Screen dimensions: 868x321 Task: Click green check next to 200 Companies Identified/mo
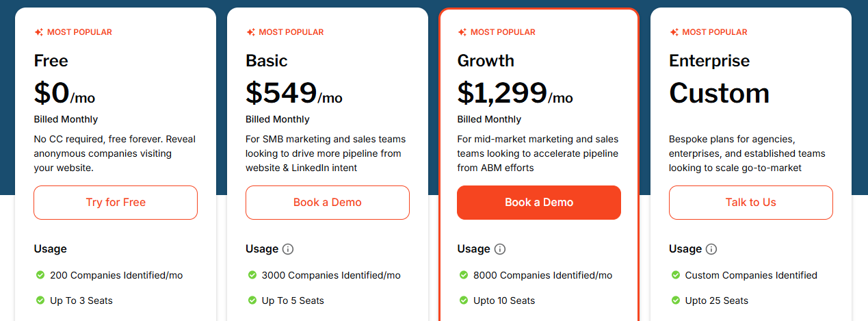[40, 275]
